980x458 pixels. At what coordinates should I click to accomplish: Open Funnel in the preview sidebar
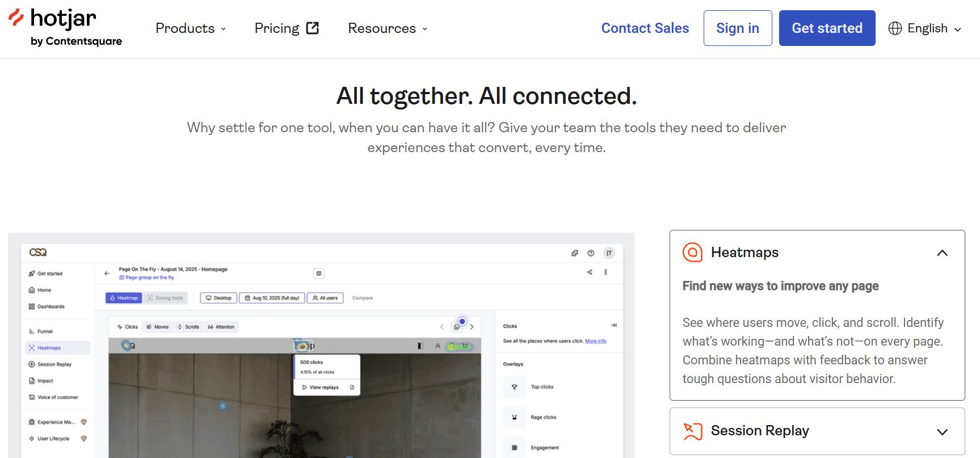41,331
